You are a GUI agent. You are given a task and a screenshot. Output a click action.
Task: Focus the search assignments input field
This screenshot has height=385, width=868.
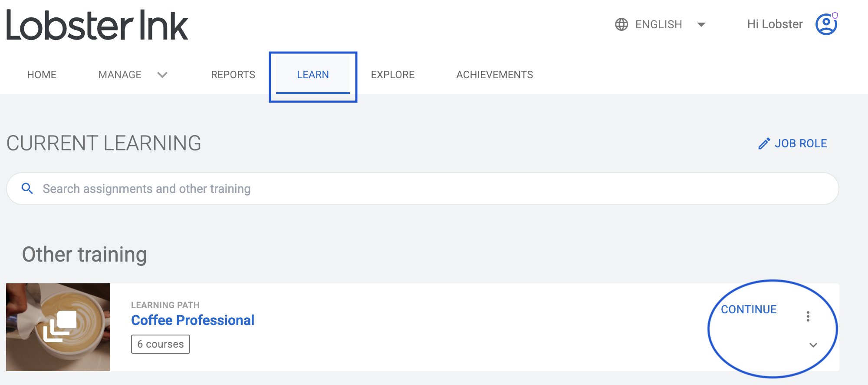click(423, 189)
